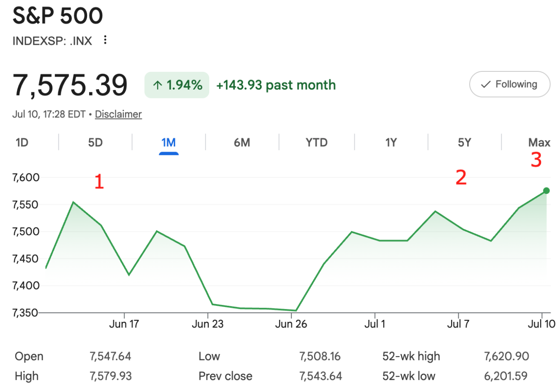Viewport: 558px width, 392px height.
Task: Select the 1M time range tab
Action: [169, 143]
